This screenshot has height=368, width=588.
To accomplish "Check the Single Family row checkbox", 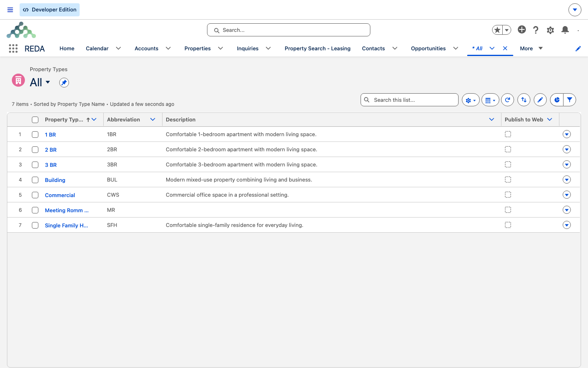I will coord(35,225).
